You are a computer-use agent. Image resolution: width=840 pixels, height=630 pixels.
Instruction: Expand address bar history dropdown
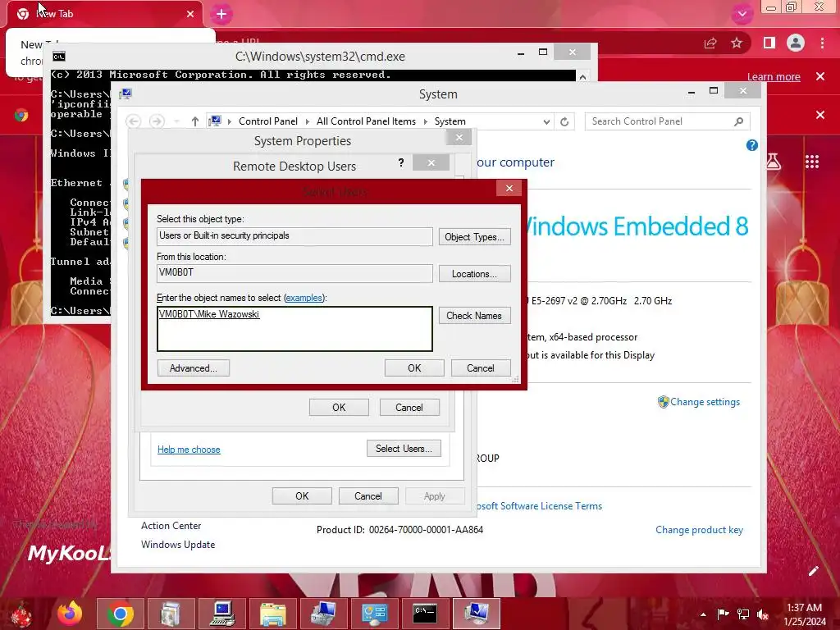pyautogui.click(x=546, y=121)
